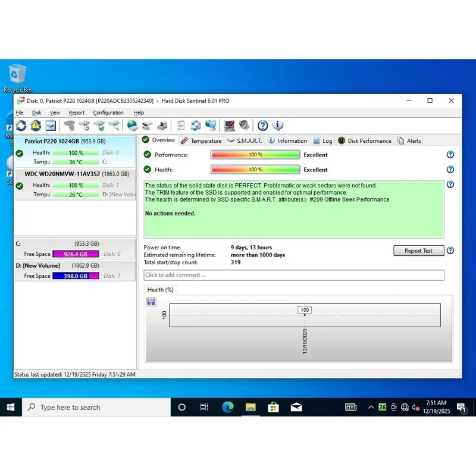
Task: Click the Performance 100 % gradient bar
Action: 255,155
